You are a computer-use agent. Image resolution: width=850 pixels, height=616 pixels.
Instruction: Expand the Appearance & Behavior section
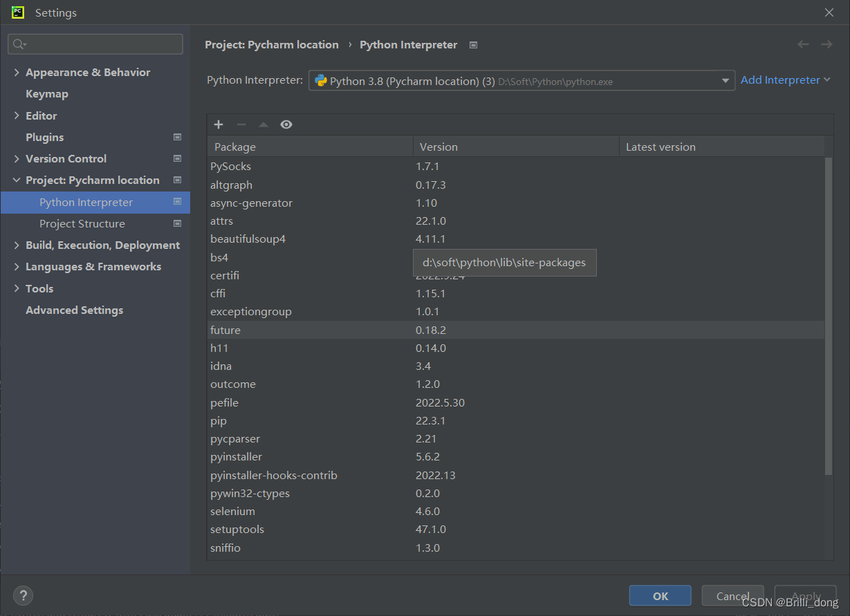tap(17, 73)
